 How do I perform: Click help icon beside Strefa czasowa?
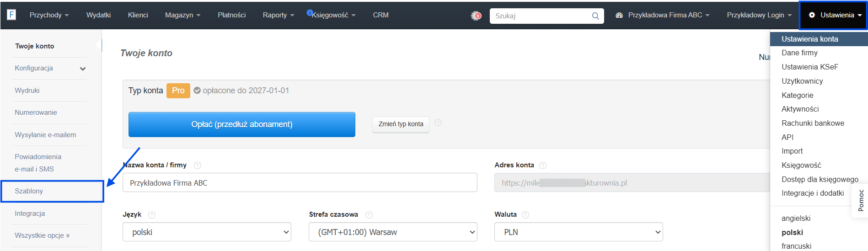369,215
